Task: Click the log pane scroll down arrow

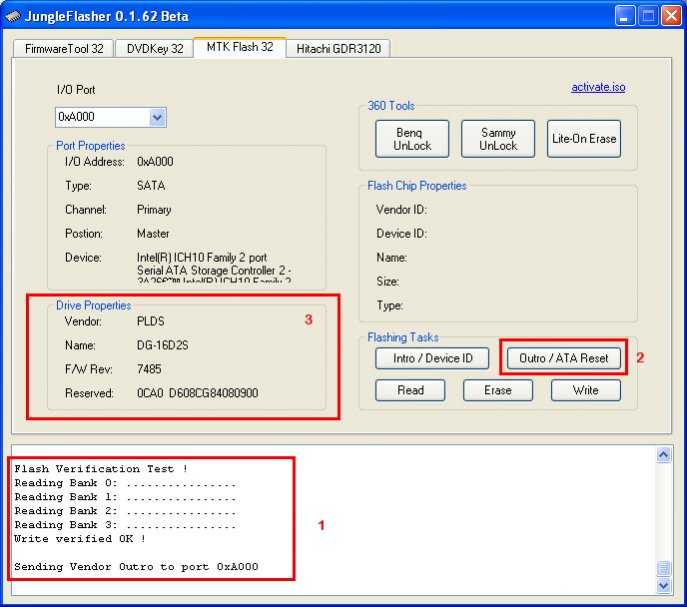Action: (x=663, y=585)
